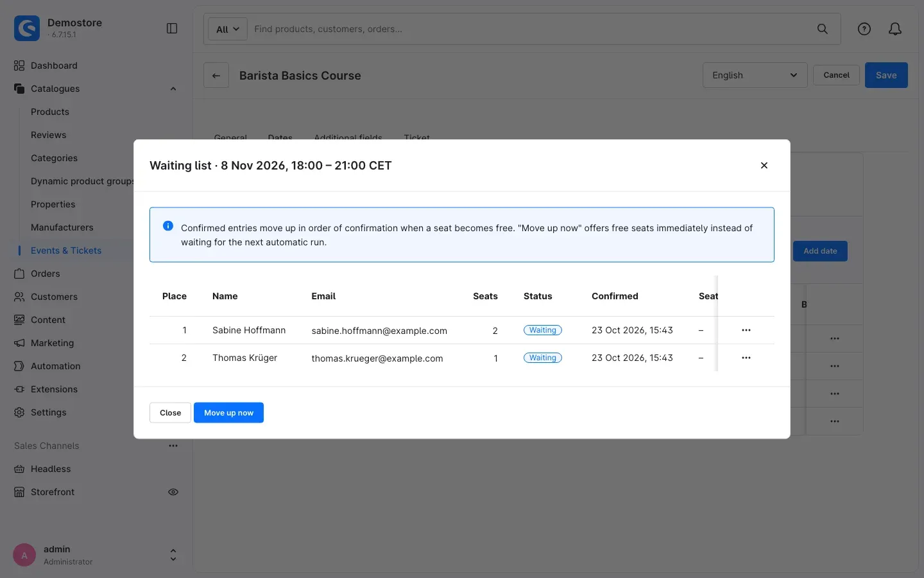Collapse the Catalogues menu chevron
This screenshot has width=924, height=578.
pos(173,89)
